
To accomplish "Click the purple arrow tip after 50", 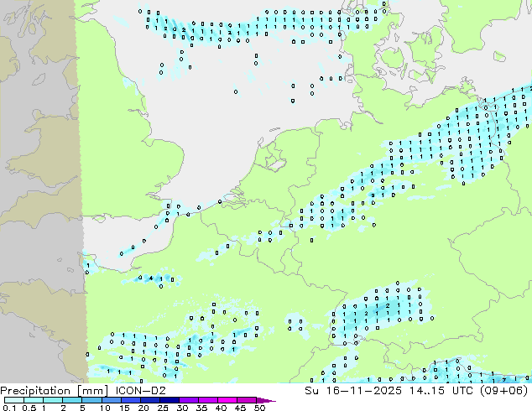I will pyautogui.click(x=266, y=400).
